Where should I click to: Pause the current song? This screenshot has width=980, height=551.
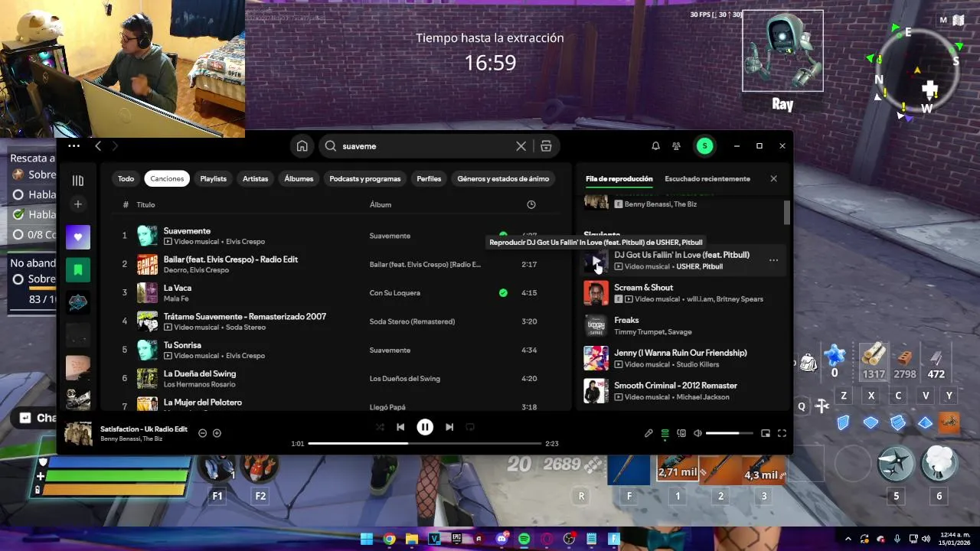pyautogui.click(x=425, y=427)
